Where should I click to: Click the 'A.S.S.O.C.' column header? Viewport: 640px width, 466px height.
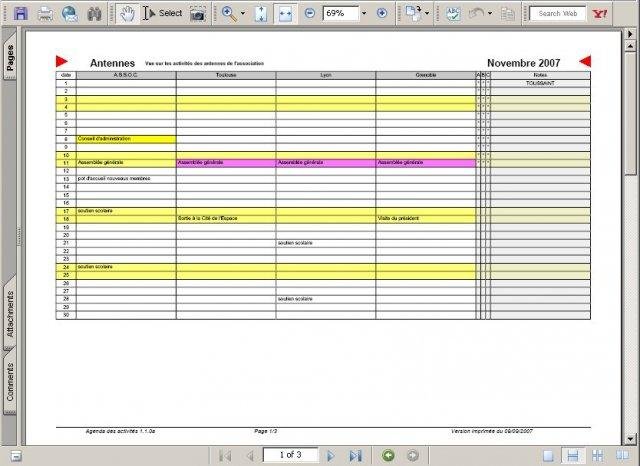point(126,75)
